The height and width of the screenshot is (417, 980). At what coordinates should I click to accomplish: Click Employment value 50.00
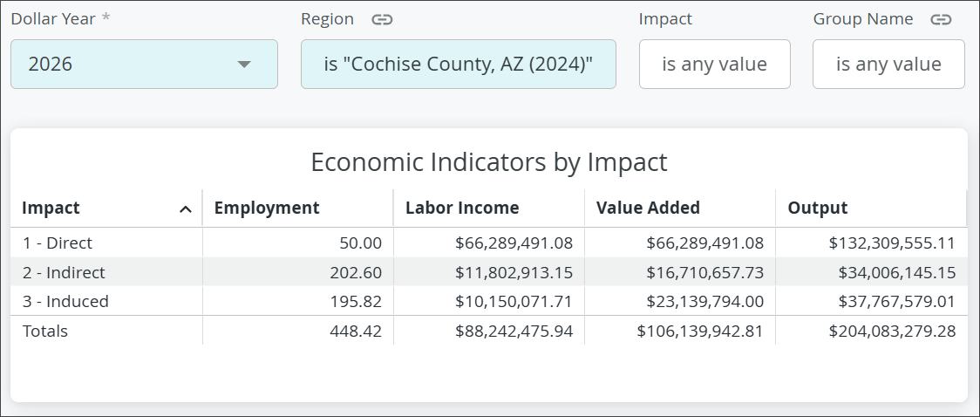[x=361, y=243]
